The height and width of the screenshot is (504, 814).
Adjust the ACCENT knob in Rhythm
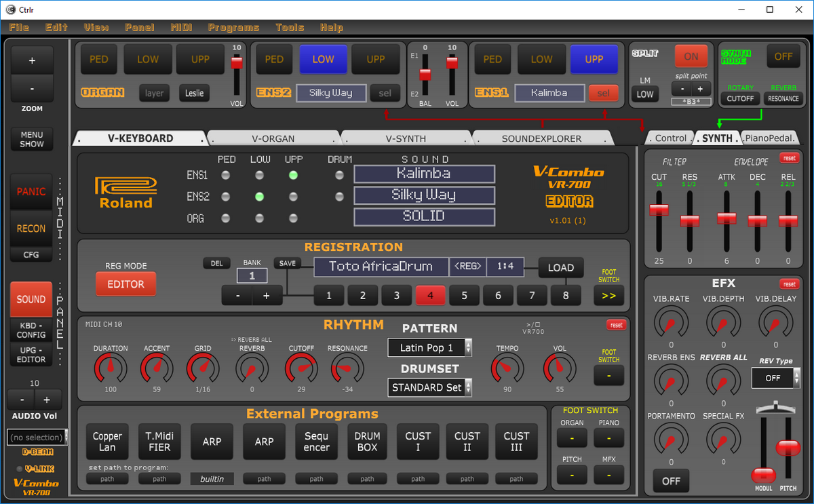point(157,369)
